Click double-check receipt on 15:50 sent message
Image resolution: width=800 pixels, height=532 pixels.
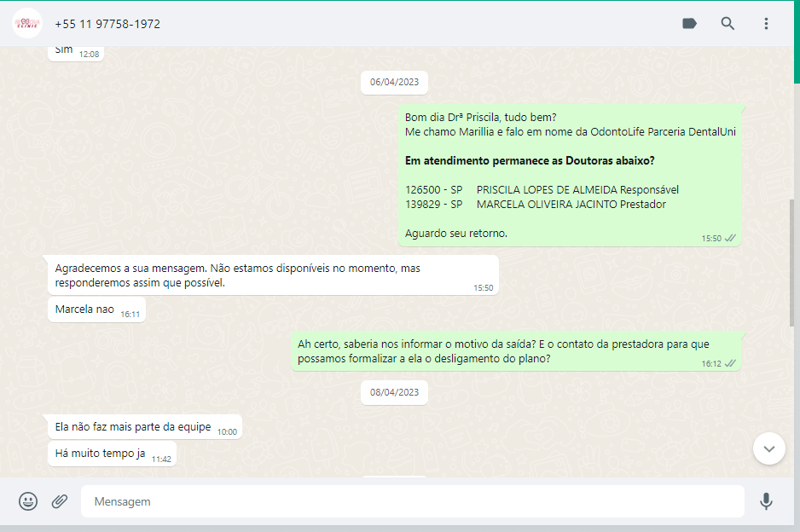[730, 239]
